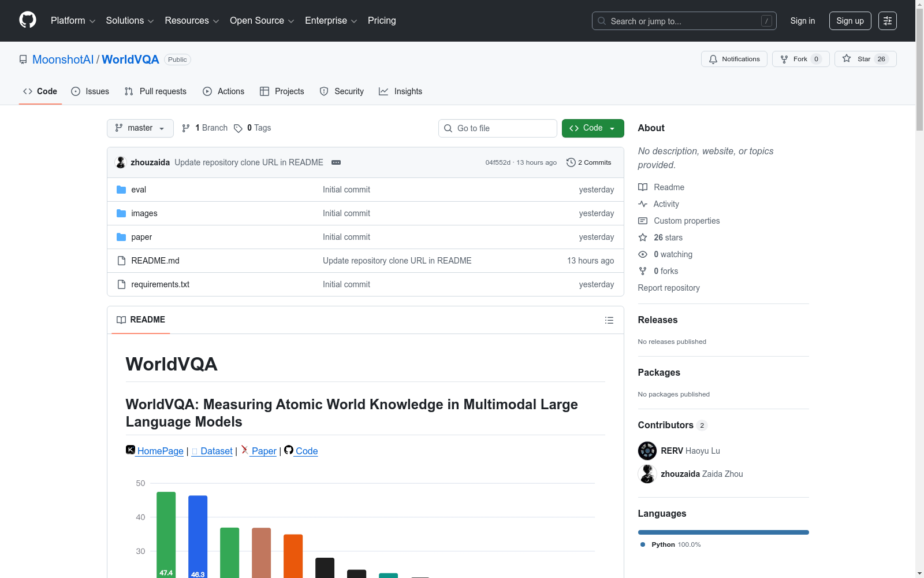Open zhouzaida contributor avatar

tap(647, 474)
